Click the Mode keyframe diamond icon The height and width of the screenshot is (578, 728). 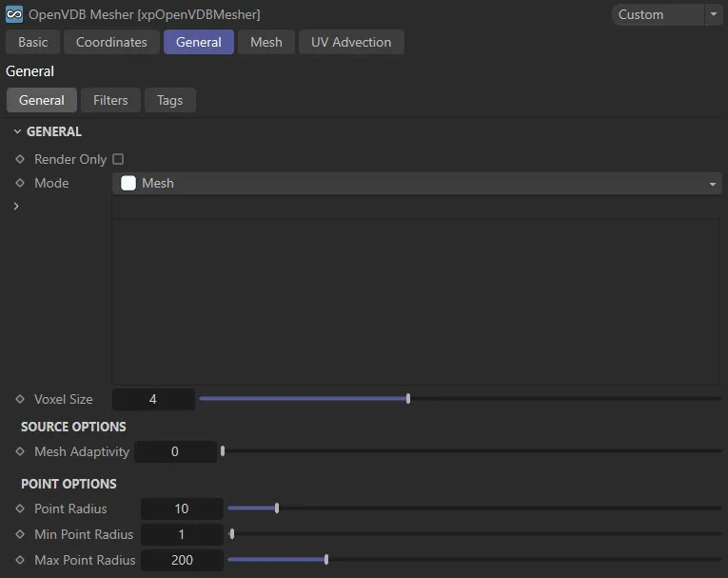(20, 183)
